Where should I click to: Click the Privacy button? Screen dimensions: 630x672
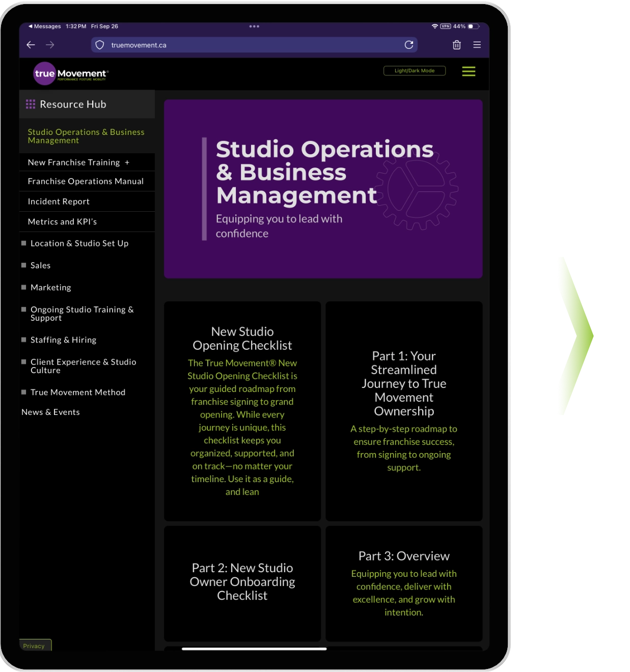click(35, 645)
